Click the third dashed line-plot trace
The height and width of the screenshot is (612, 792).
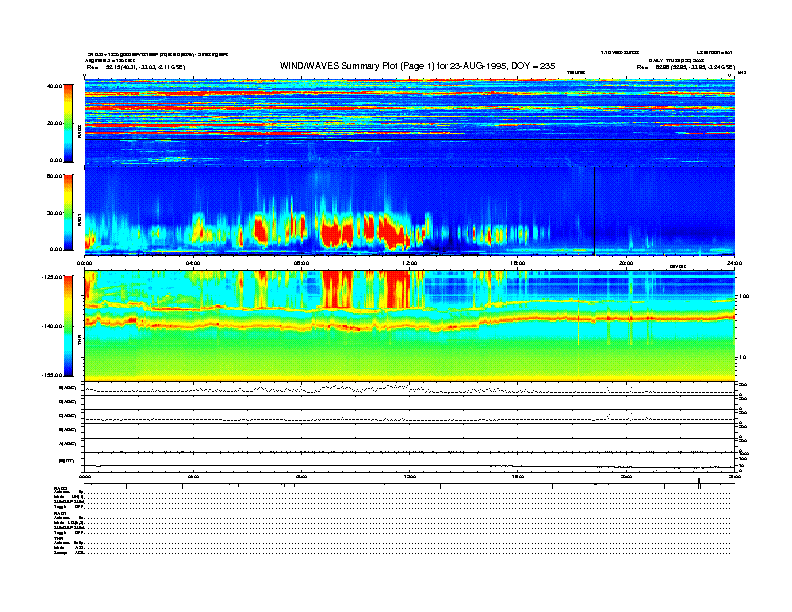click(x=410, y=418)
